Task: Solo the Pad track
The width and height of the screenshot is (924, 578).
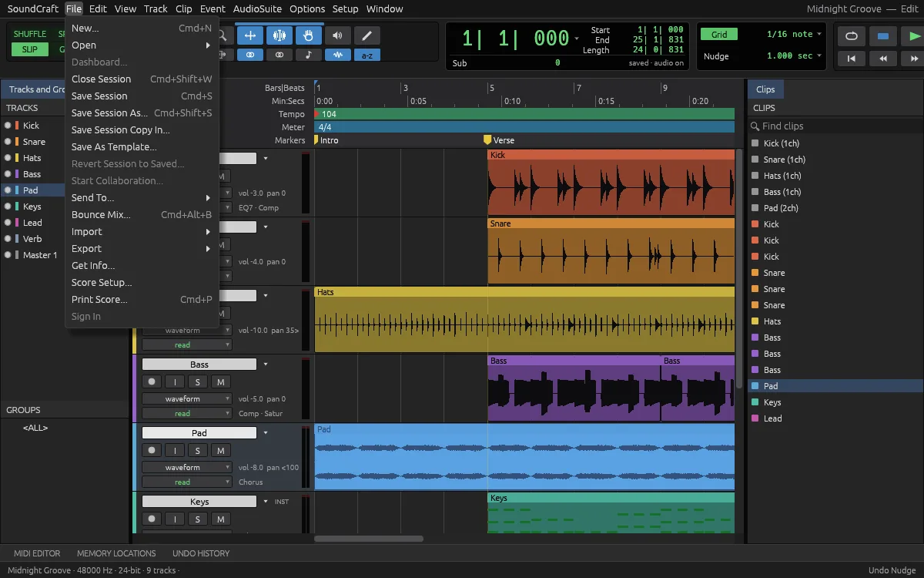Action: (x=198, y=451)
